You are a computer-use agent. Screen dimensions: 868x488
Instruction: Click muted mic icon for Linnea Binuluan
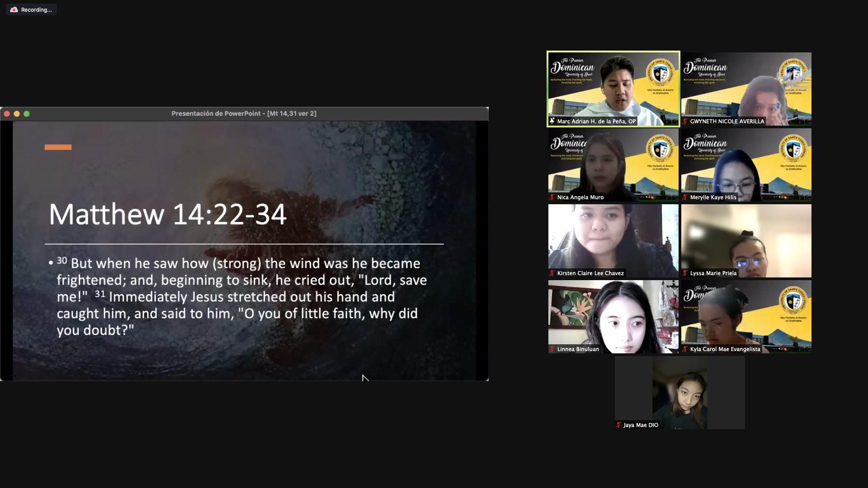(x=552, y=349)
